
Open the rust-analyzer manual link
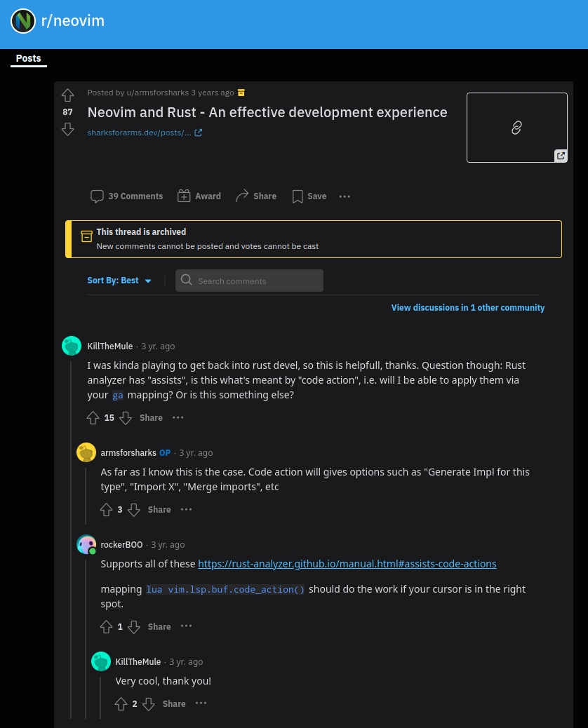coord(347,564)
